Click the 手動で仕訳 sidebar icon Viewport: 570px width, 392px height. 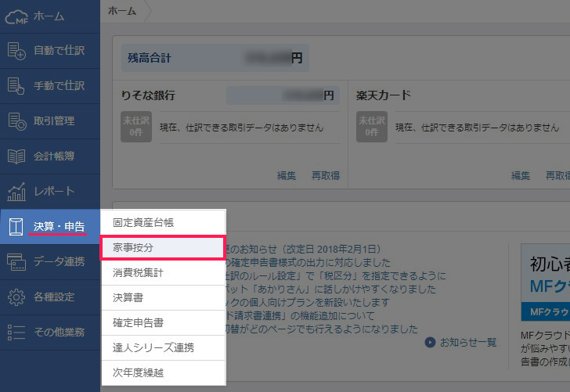click(x=16, y=86)
